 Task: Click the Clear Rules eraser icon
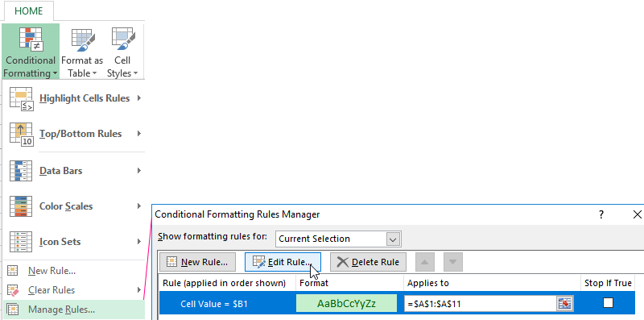[13, 290]
